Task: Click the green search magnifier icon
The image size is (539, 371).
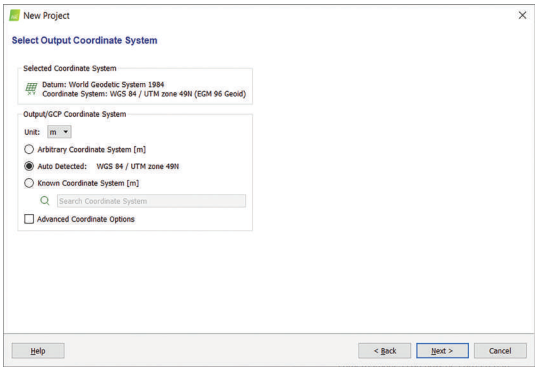Action: (45, 200)
